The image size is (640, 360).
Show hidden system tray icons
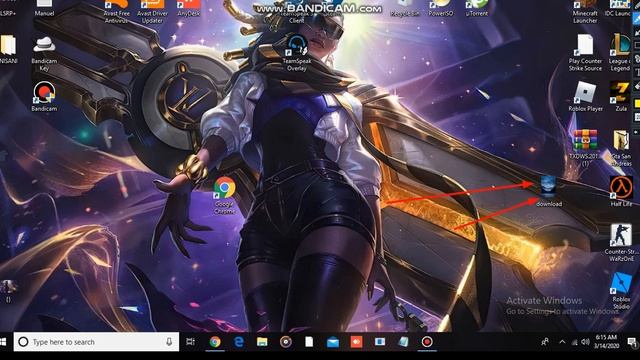click(562, 342)
